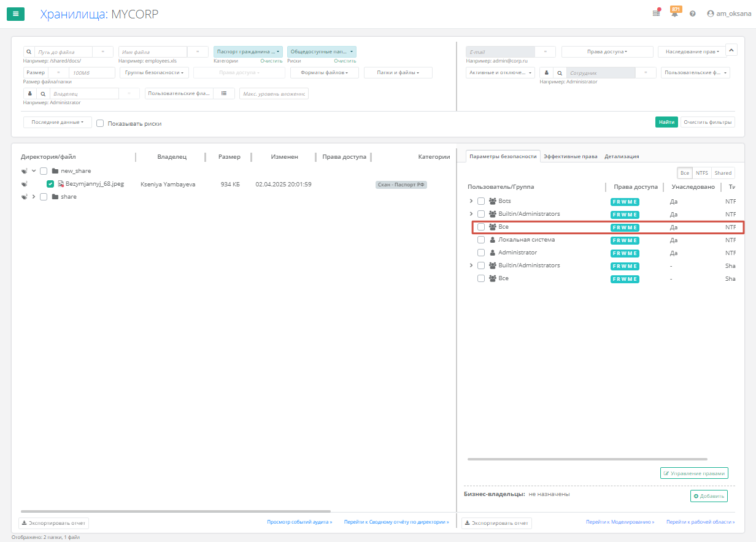Image resolution: width=756 pixels, height=542 pixels.
Task: Open the Группы безопасности dropdown
Action: [x=154, y=72]
